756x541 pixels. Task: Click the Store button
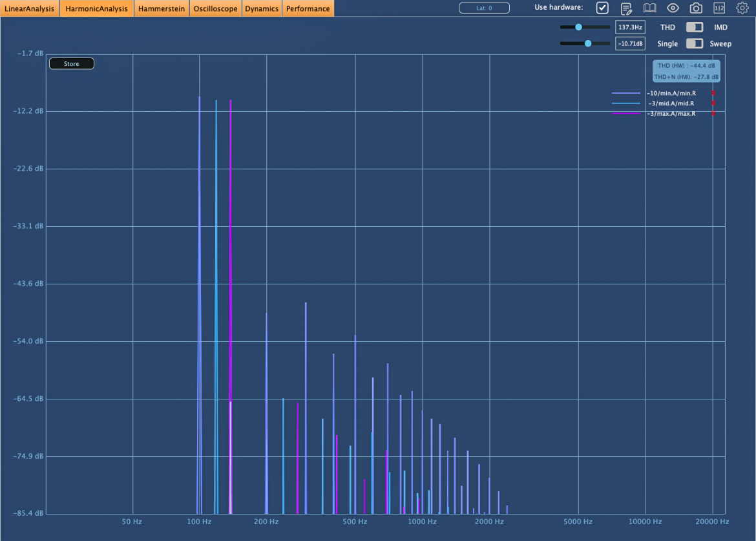(71, 63)
